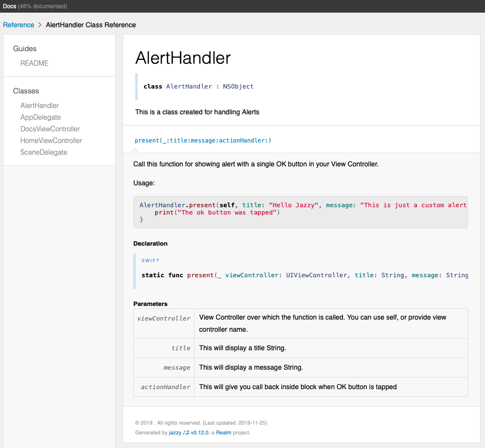Click 'This will display a message String.' description
The height and width of the screenshot is (448, 485).
click(x=251, y=368)
